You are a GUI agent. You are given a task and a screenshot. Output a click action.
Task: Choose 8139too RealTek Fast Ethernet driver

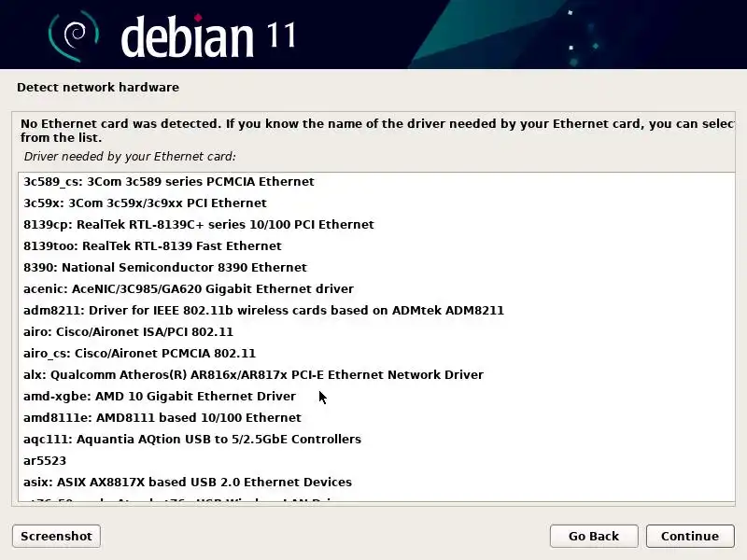click(376, 246)
